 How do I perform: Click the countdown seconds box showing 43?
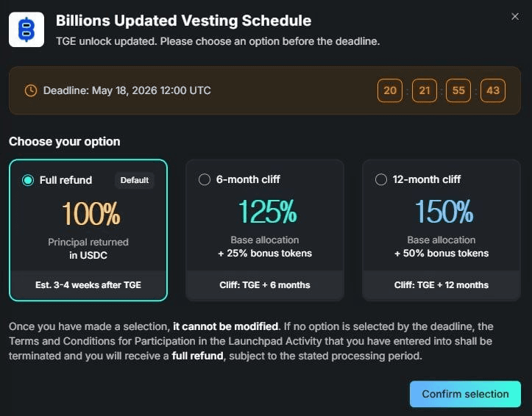(x=492, y=90)
